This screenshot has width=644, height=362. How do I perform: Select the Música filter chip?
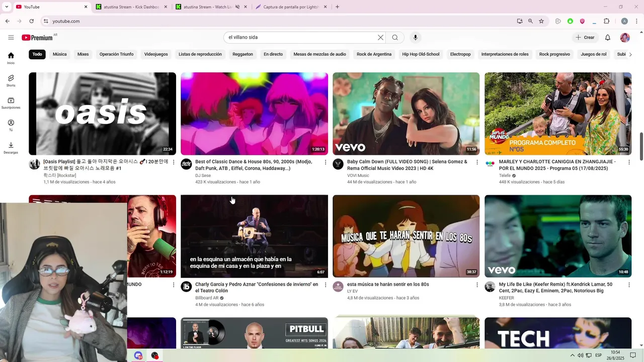(x=59, y=54)
